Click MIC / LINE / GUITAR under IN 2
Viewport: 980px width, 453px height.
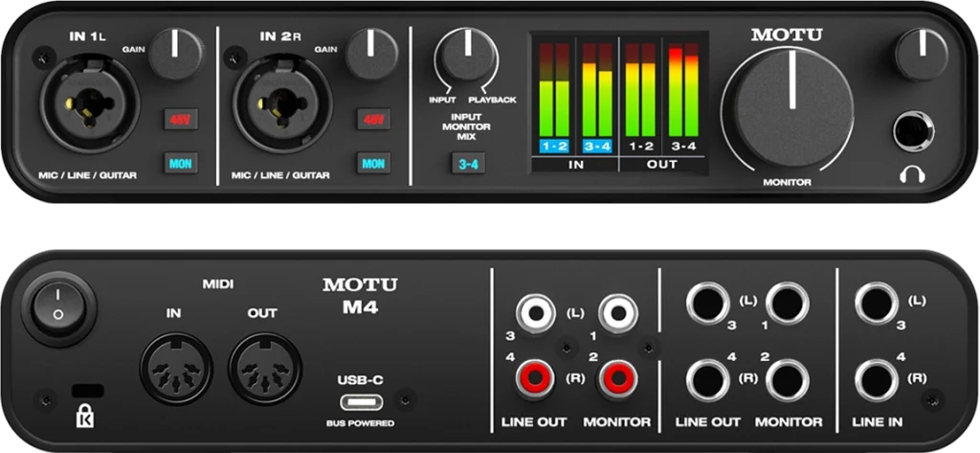(280, 176)
